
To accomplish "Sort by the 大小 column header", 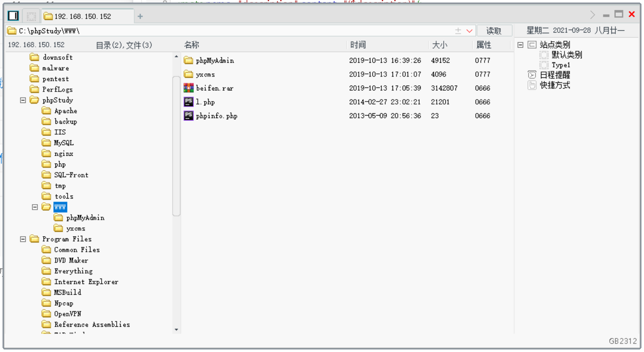I will tap(439, 45).
